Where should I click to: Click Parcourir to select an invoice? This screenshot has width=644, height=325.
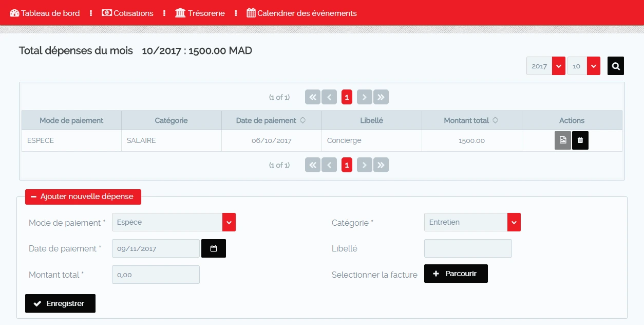pos(456,274)
